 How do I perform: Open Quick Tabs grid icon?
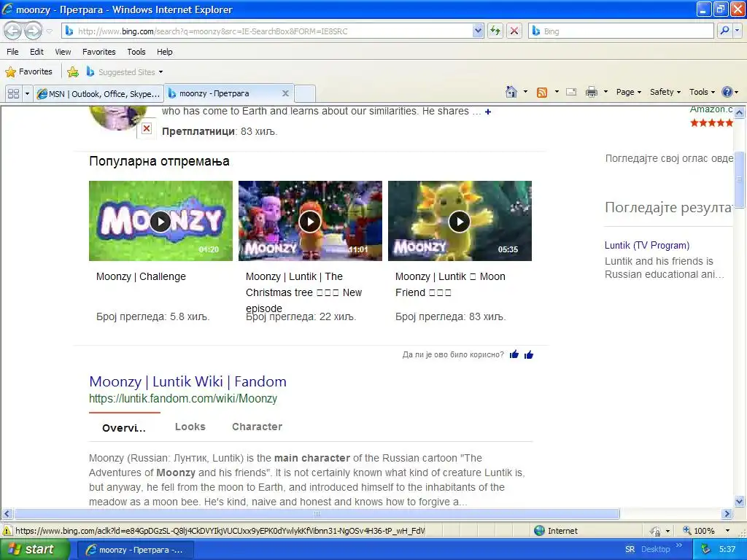[13, 93]
